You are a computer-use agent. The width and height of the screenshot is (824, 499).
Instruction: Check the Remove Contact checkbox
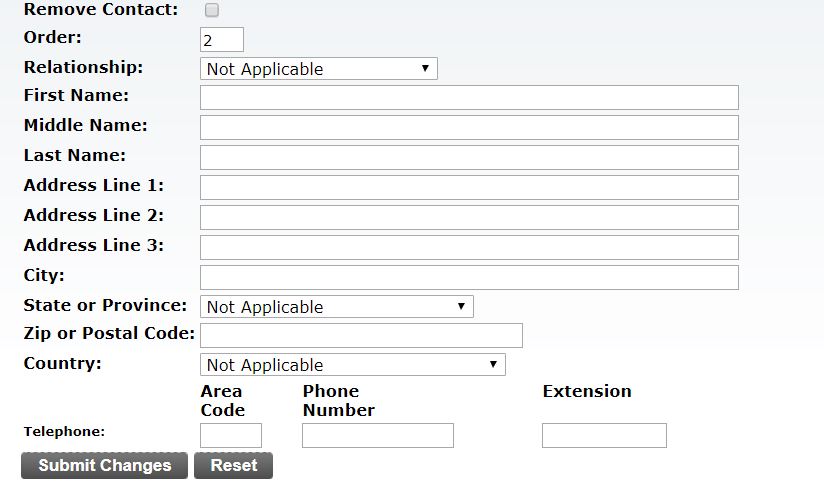(212, 10)
